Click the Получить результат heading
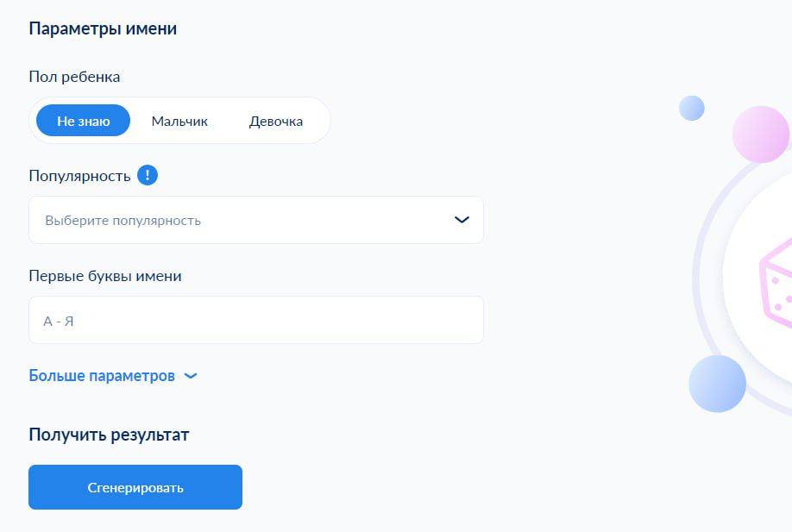Viewport: 792px width, 532px height. point(109,435)
